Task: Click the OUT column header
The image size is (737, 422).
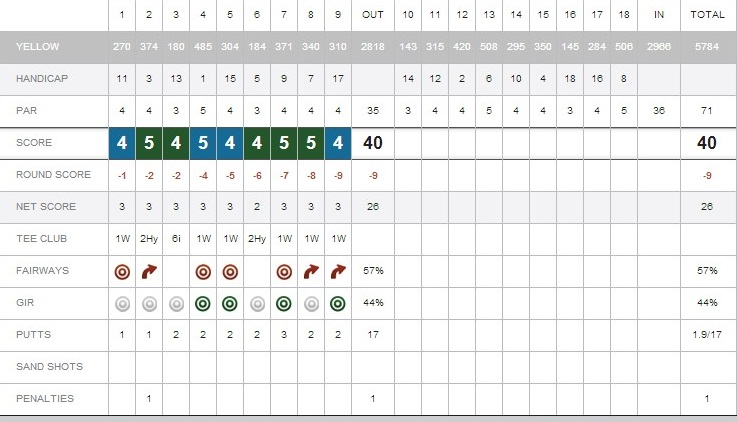Action: tap(370, 15)
